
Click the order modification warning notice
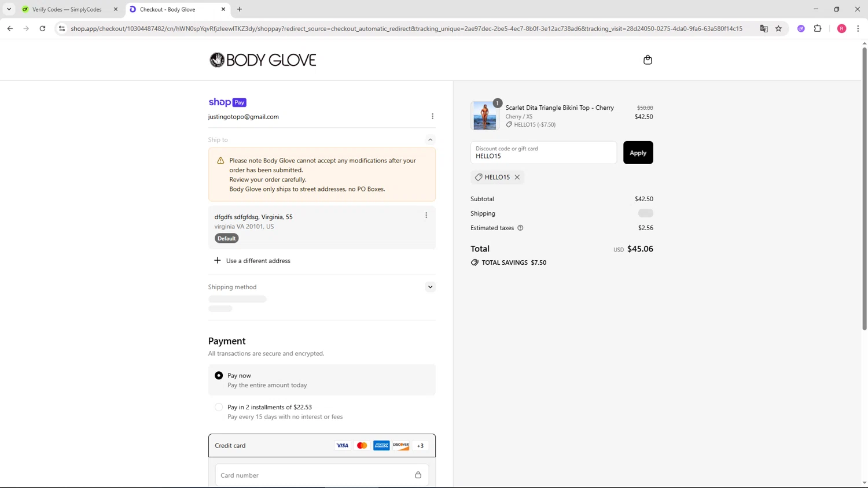pos(322,175)
